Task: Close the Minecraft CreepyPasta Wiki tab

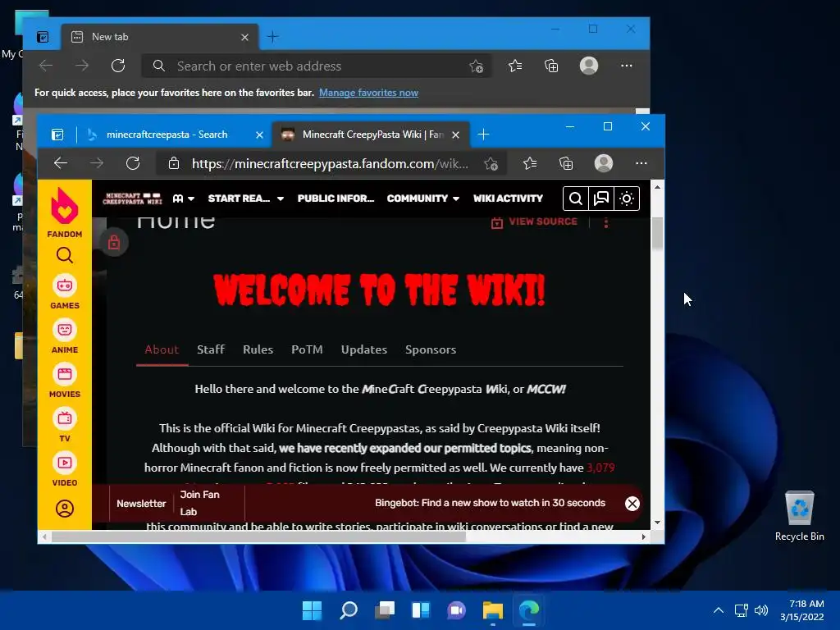Action: click(455, 135)
